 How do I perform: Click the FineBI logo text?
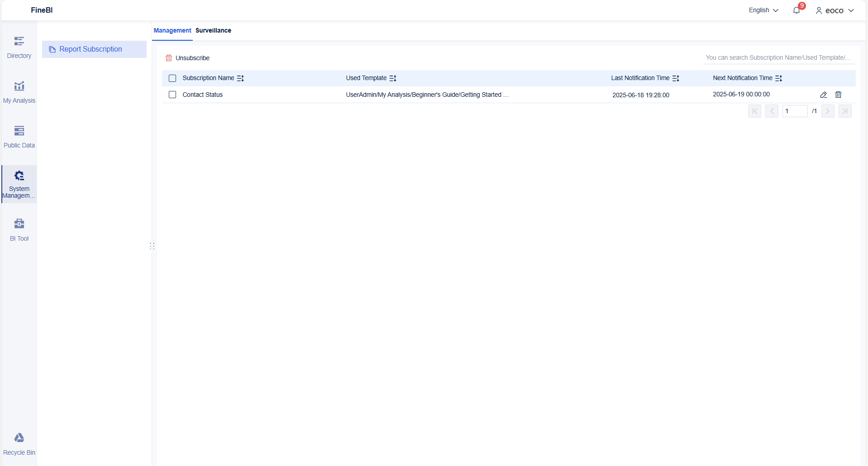[42, 10]
